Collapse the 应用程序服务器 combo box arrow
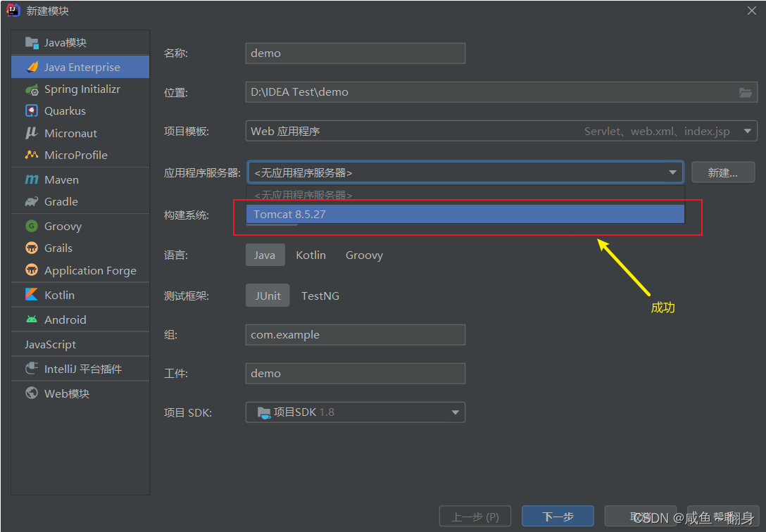The height and width of the screenshot is (532, 766). tap(672, 172)
